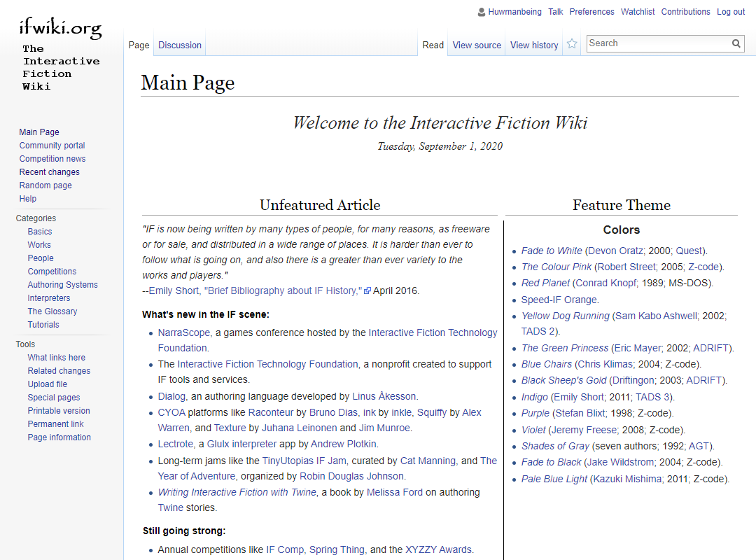756x560 pixels.
Task: Open the Competitions category
Action: (x=52, y=272)
